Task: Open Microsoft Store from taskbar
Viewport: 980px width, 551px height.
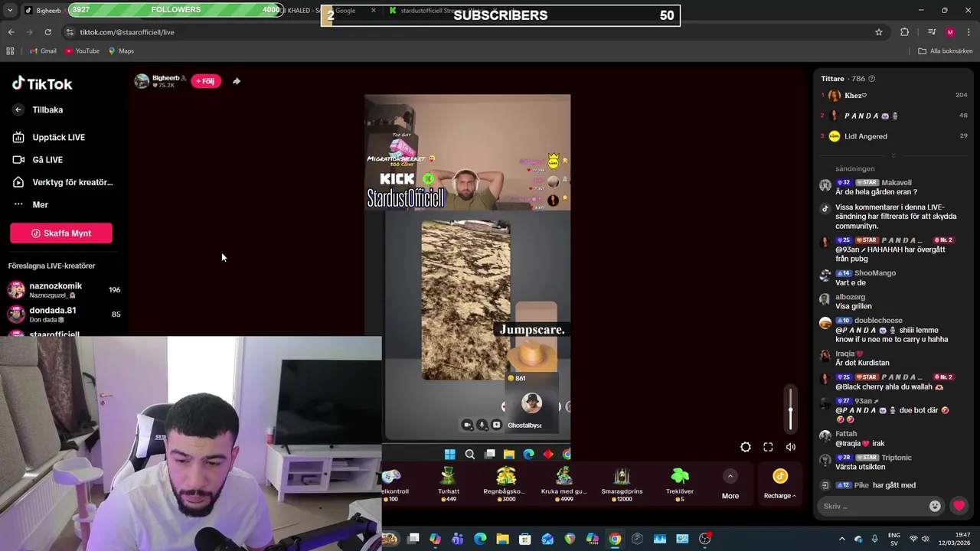Action: pyautogui.click(x=525, y=539)
